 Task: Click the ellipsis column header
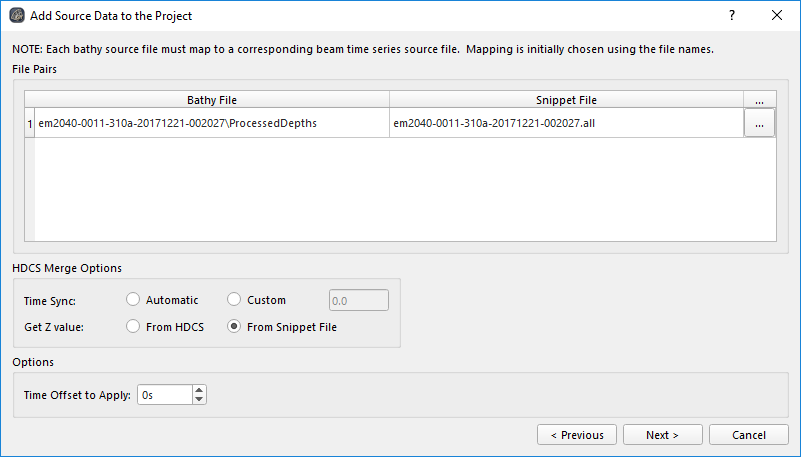click(759, 100)
